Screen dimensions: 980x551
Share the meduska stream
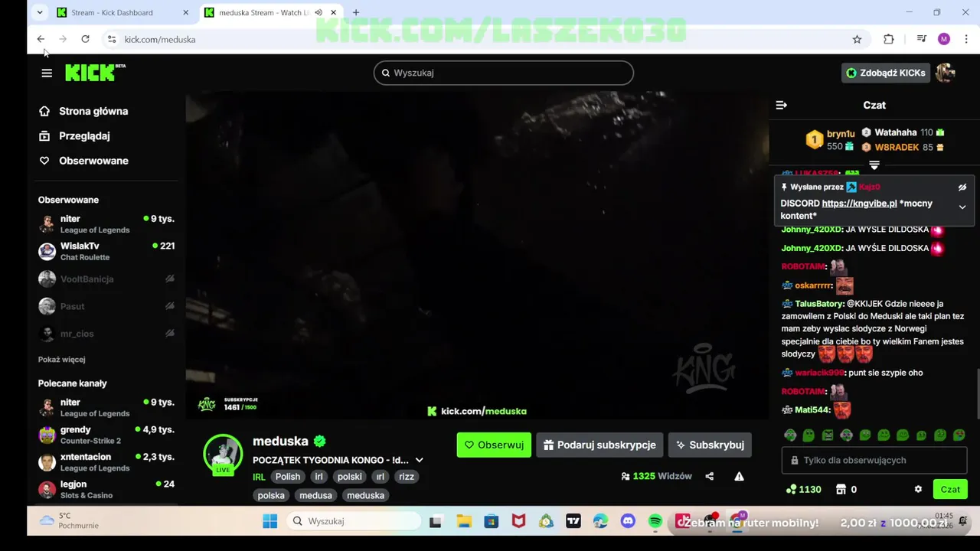point(709,476)
